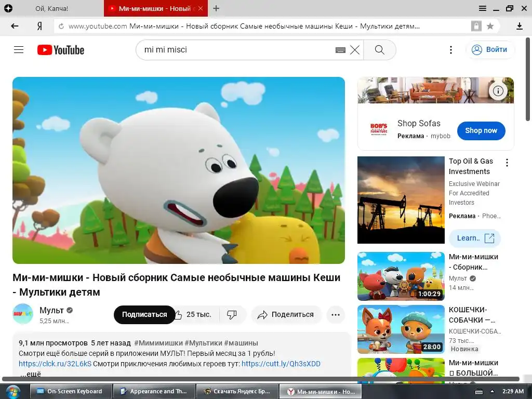Open browser downloads arrow icon
This screenshot has width=532, height=399.
[519, 26]
